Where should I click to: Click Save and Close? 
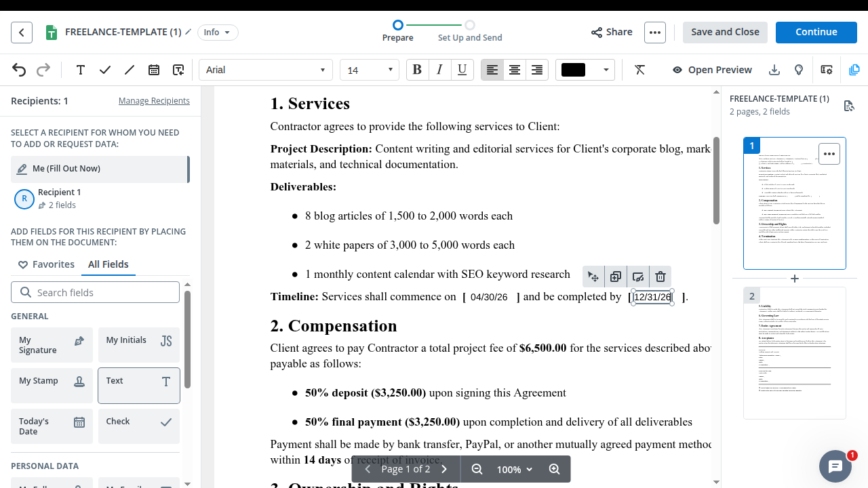click(x=725, y=32)
